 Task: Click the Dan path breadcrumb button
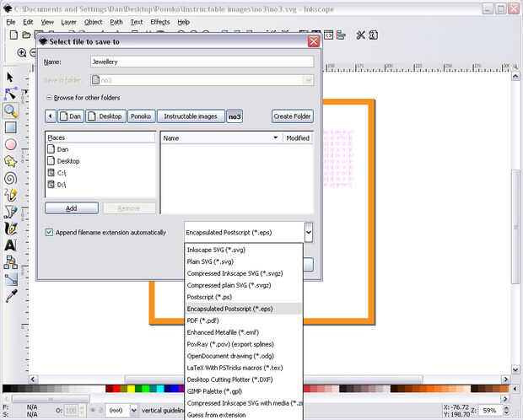pos(70,116)
